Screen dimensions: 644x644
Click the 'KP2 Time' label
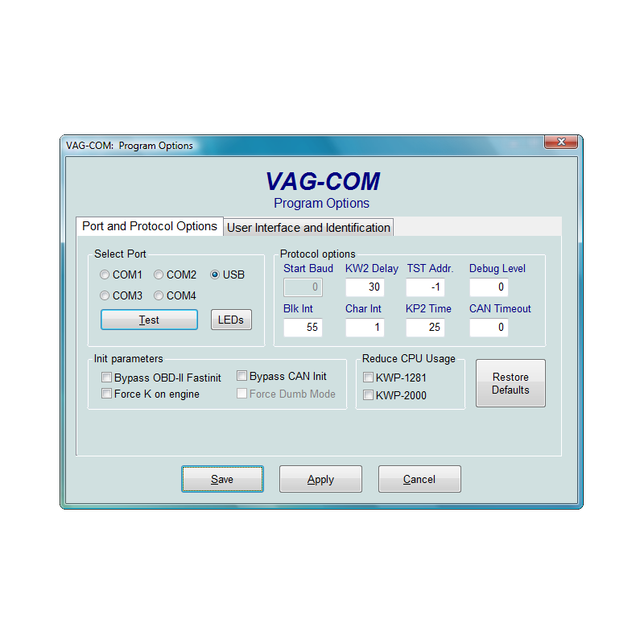click(428, 309)
